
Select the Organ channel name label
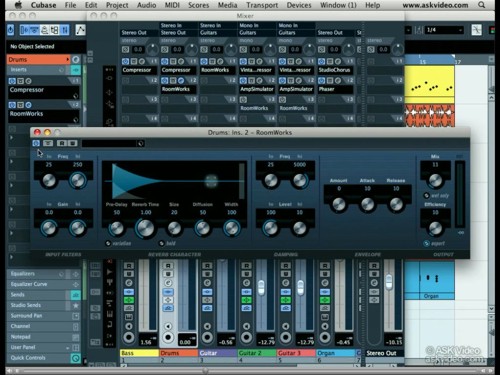(x=335, y=353)
